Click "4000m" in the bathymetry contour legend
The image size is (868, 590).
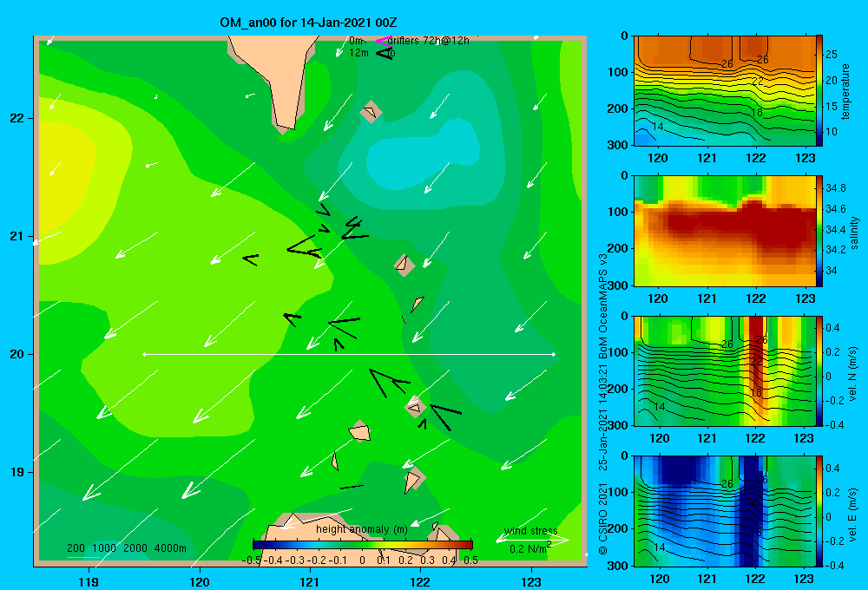[x=170, y=548]
